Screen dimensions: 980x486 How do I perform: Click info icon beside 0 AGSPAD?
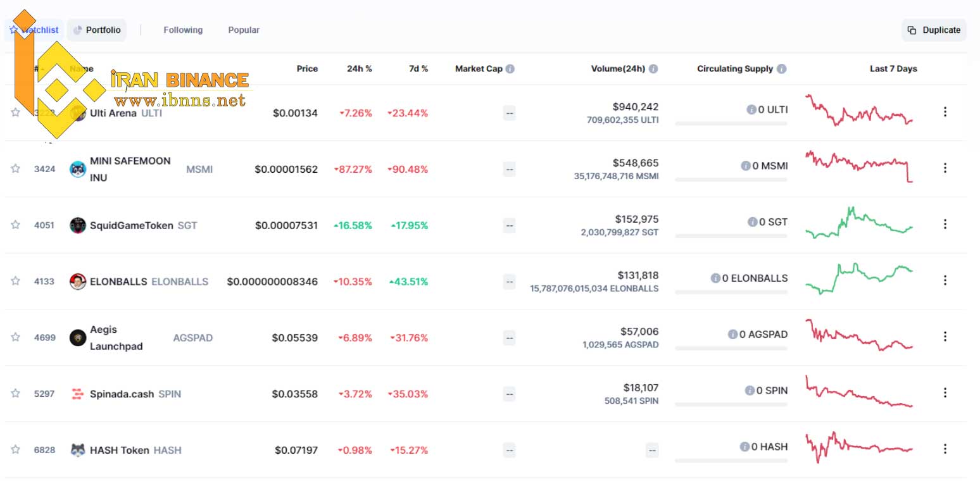732,334
